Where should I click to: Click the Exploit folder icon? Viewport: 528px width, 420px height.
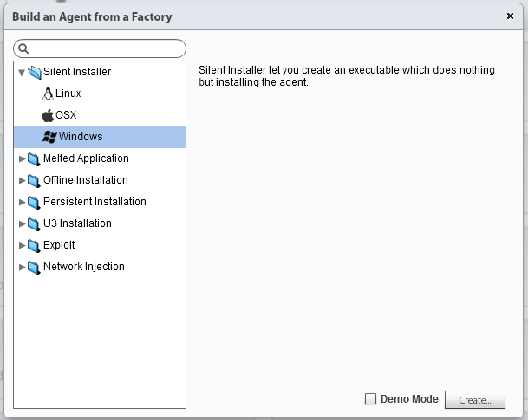pyautogui.click(x=34, y=245)
